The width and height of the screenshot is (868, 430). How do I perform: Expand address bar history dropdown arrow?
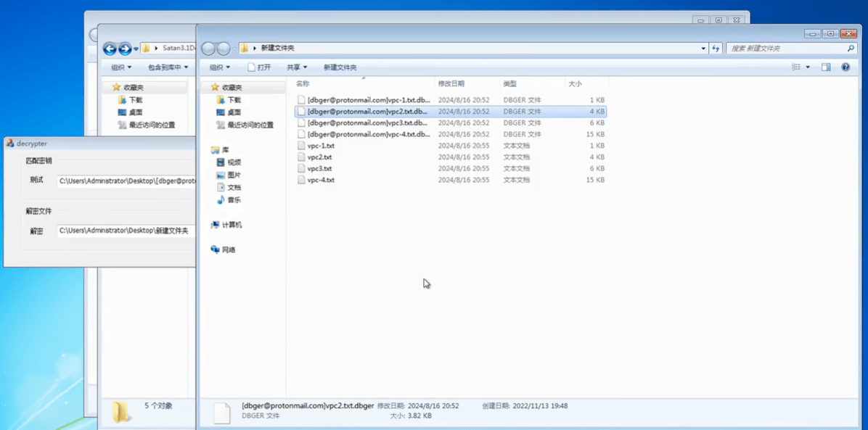coord(703,48)
